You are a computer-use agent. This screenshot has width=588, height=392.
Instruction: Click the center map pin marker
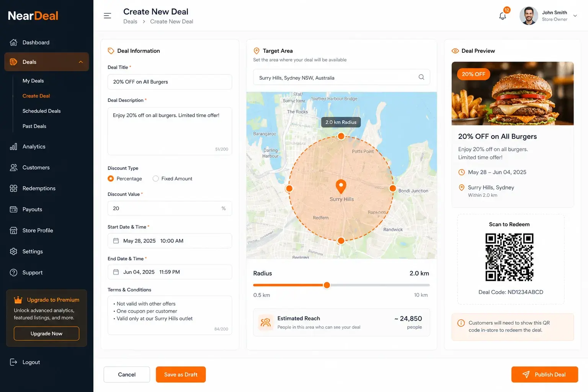pyautogui.click(x=341, y=186)
